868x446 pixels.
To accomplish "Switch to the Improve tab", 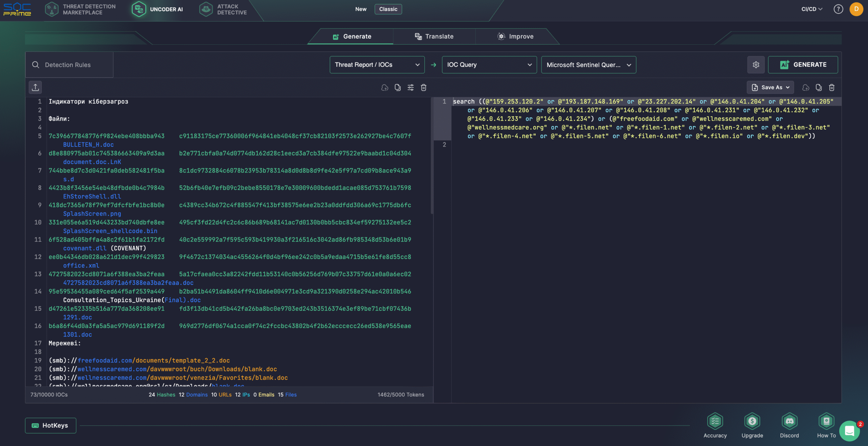I will tap(515, 37).
